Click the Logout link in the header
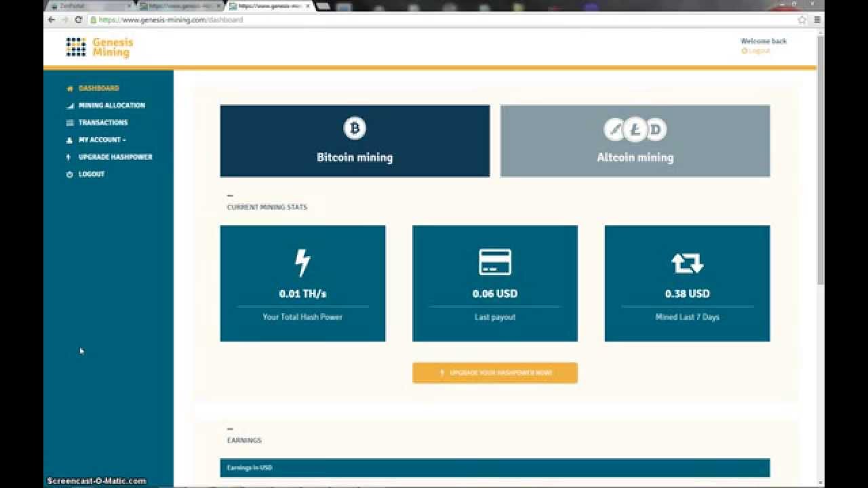Image resolution: width=868 pixels, height=488 pixels. pyautogui.click(x=756, y=51)
